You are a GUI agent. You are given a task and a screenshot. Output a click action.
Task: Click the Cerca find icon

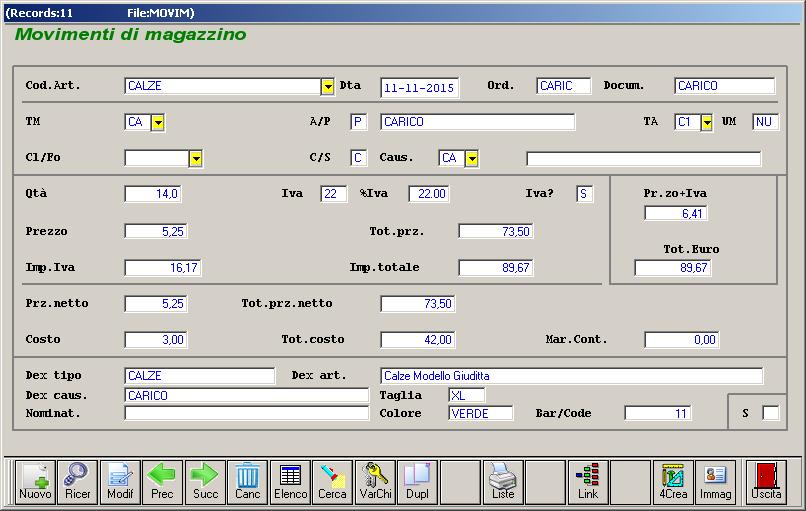(x=333, y=482)
